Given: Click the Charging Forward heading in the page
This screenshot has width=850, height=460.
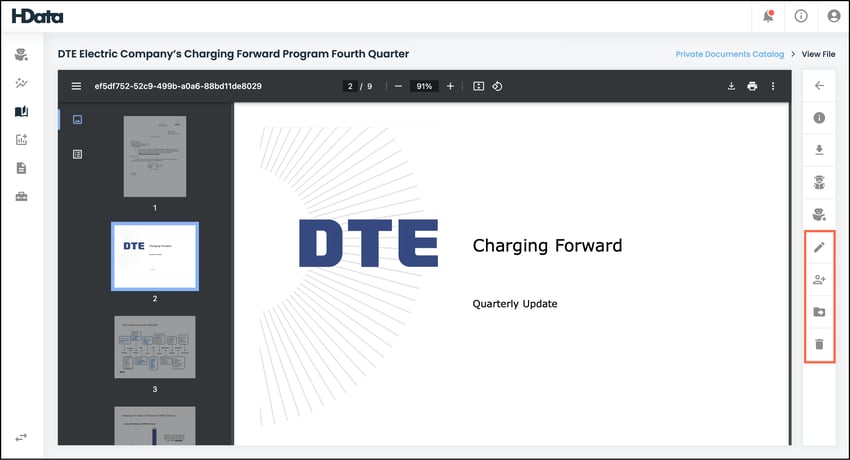Looking at the screenshot, I should click(x=547, y=245).
